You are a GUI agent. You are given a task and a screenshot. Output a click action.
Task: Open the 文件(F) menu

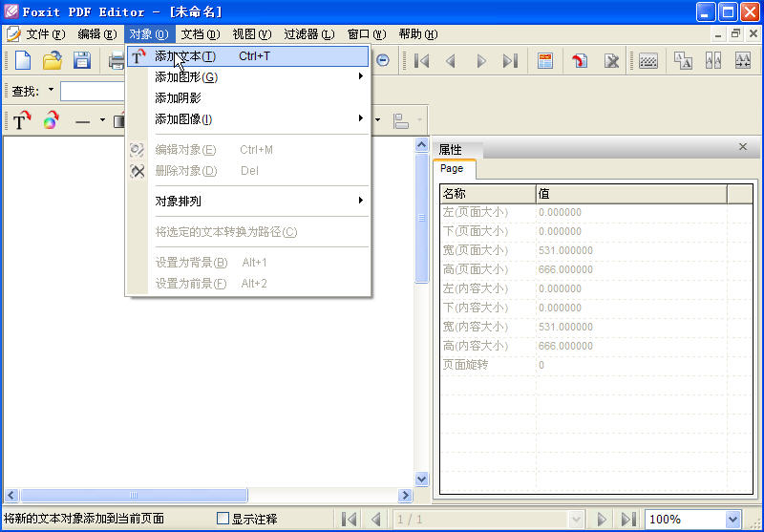45,34
